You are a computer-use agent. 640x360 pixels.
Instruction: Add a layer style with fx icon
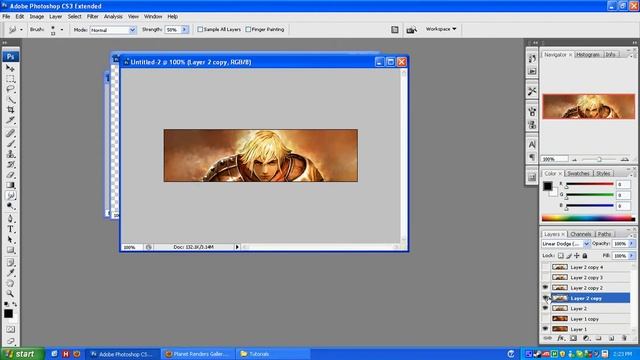click(x=561, y=338)
